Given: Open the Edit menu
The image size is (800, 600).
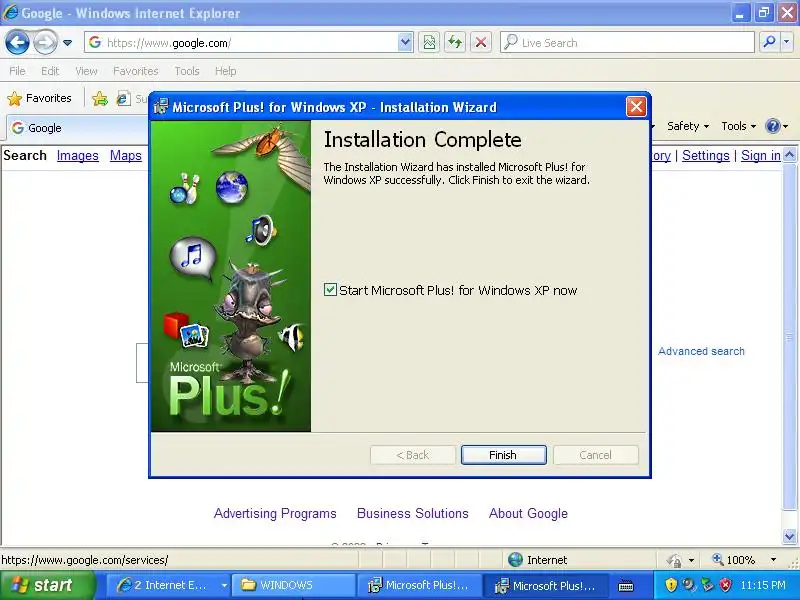Looking at the screenshot, I should click(x=50, y=71).
